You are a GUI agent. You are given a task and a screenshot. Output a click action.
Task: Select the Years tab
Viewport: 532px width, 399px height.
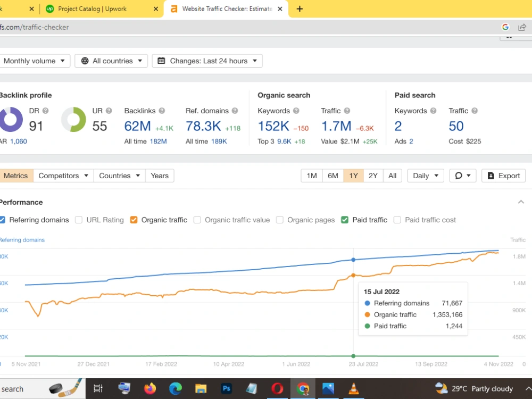point(160,176)
